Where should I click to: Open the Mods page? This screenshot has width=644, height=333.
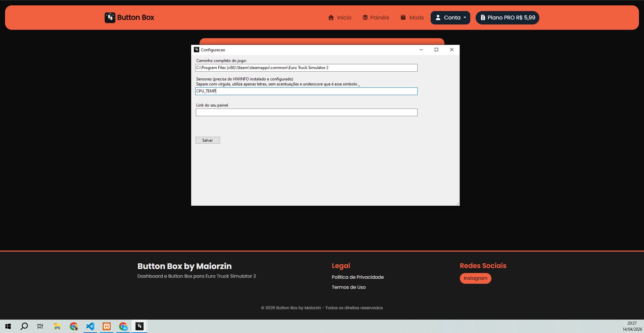point(412,17)
